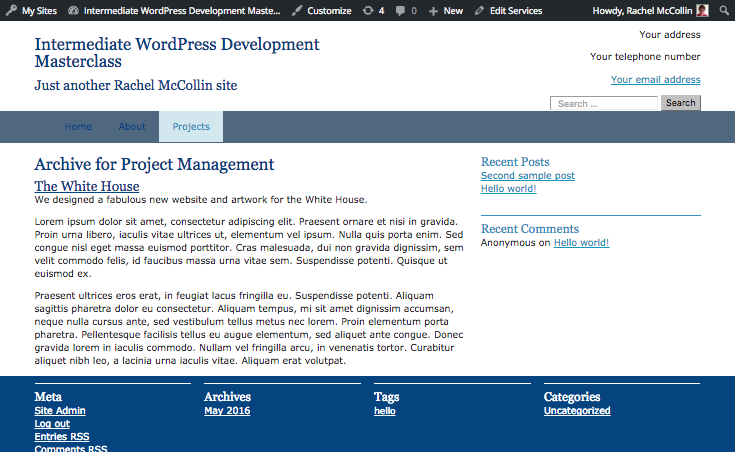Click the updates count 4

[x=381, y=10]
